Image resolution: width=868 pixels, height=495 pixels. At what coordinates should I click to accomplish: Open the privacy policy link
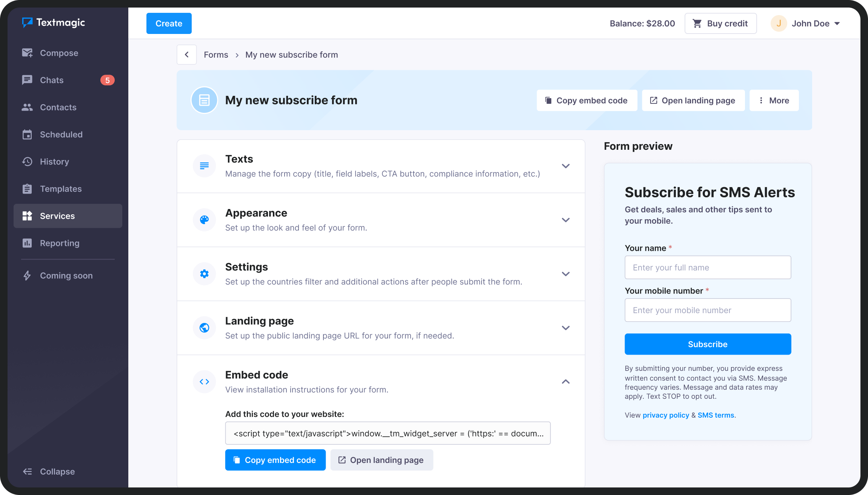[x=666, y=415]
